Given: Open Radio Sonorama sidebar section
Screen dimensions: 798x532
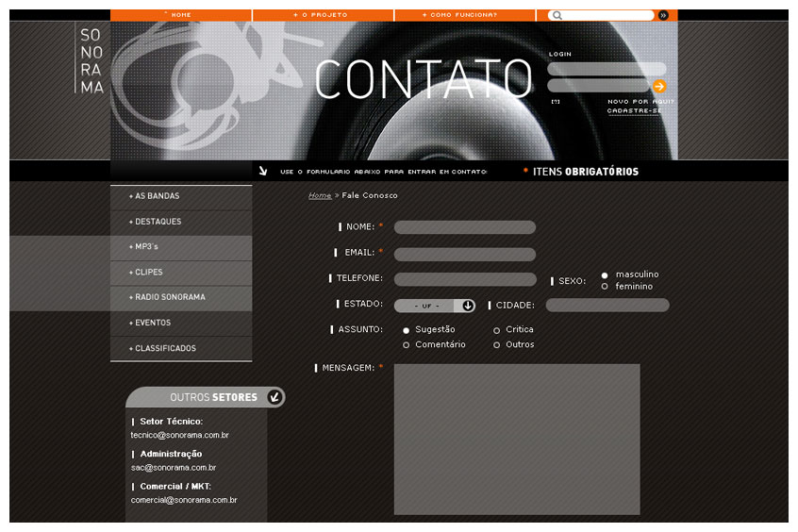Looking at the screenshot, I should [x=181, y=298].
